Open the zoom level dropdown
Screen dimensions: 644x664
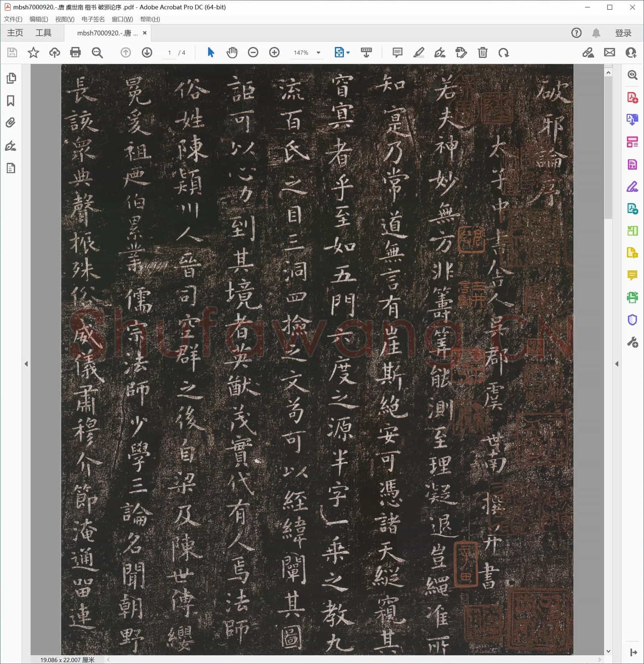(319, 52)
